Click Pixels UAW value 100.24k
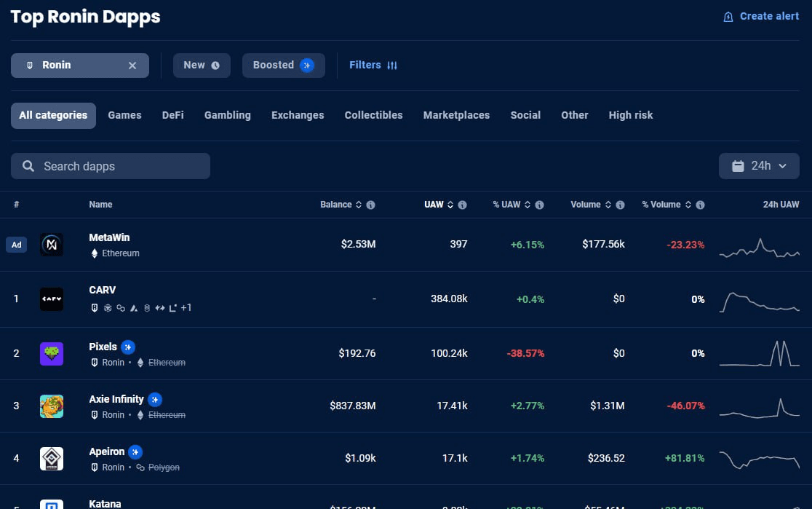The height and width of the screenshot is (509, 812). click(x=449, y=353)
